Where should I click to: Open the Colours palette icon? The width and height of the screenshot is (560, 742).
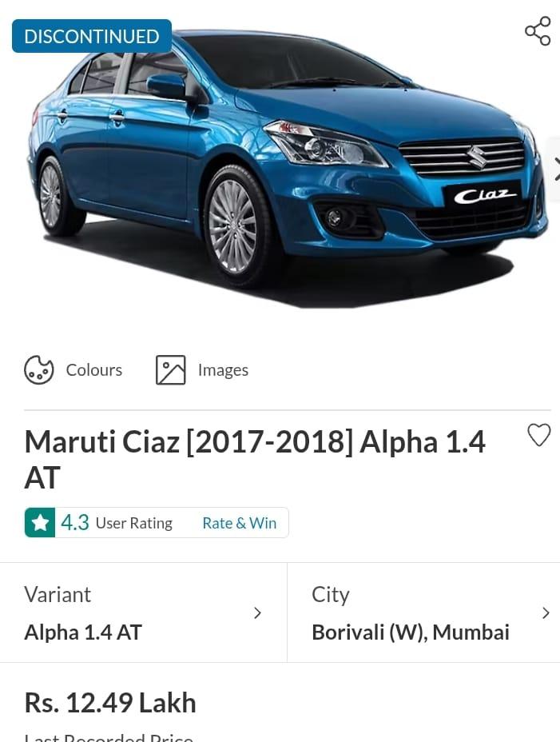(x=39, y=369)
